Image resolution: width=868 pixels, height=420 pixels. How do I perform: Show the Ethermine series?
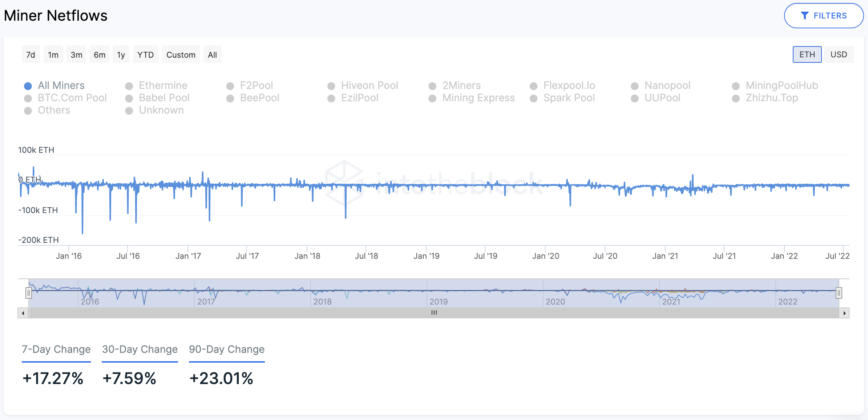click(x=163, y=86)
